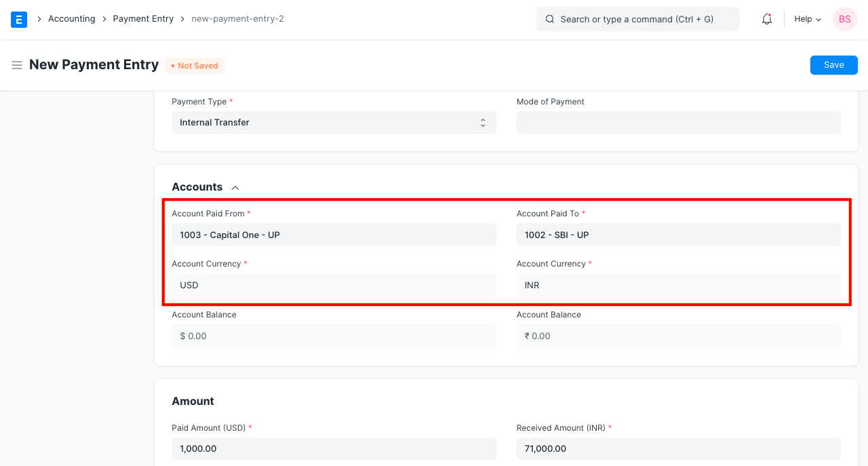Select the Account Paid From field
Viewport: 868px width, 466px height.
click(x=334, y=235)
